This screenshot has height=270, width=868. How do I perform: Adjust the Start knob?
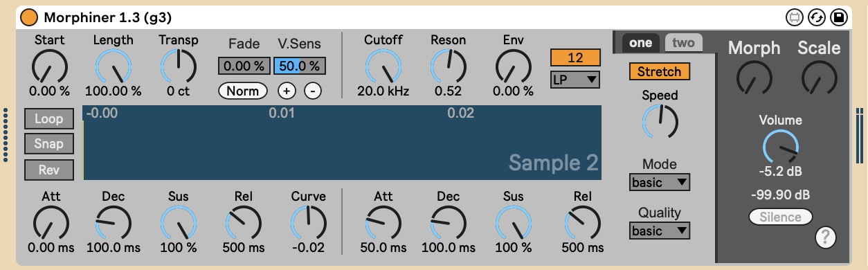[50, 66]
